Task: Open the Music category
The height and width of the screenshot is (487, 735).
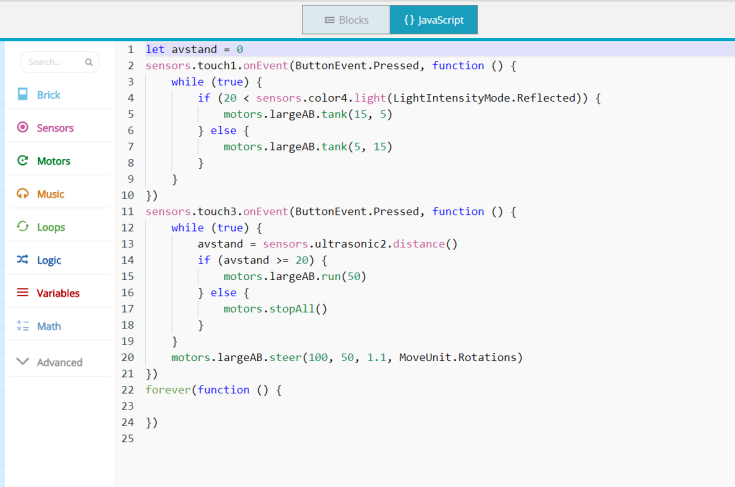Action: pos(60,194)
